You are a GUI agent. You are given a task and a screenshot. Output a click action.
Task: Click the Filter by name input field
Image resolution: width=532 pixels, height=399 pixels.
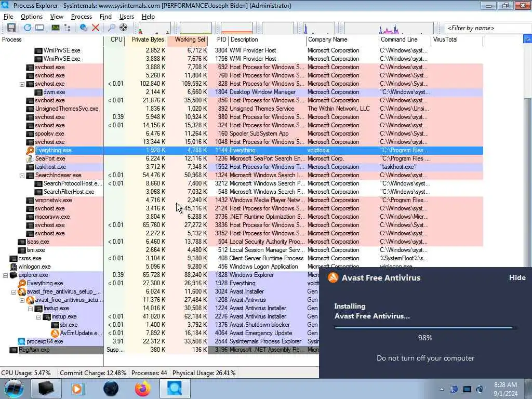point(487,28)
